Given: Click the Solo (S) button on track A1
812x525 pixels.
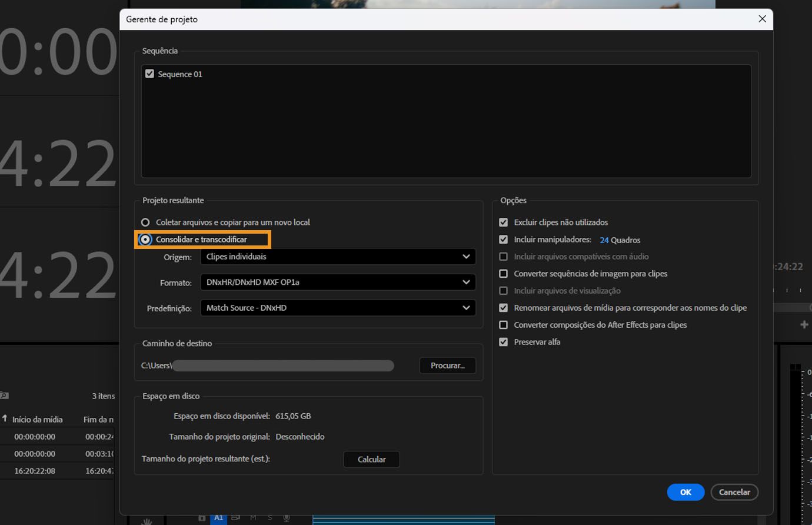Looking at the screenshot, I should click(x=270, y=518).
